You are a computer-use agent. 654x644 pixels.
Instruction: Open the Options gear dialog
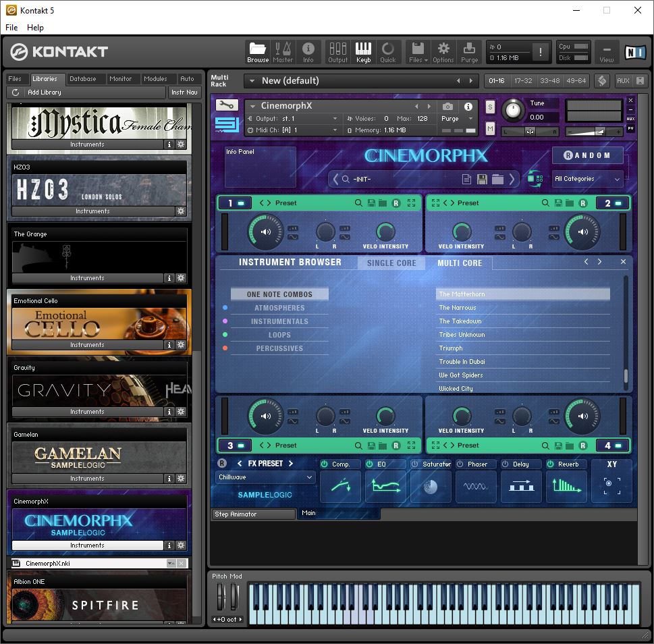[x=443, y=52]
